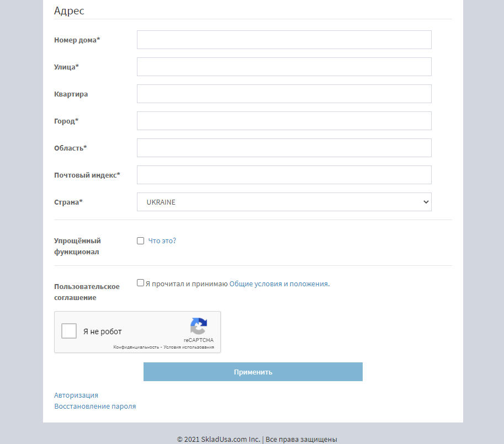504x444 pixels.
Task: Click the reCAPTCHA logo icon
Action: point(199,326)
